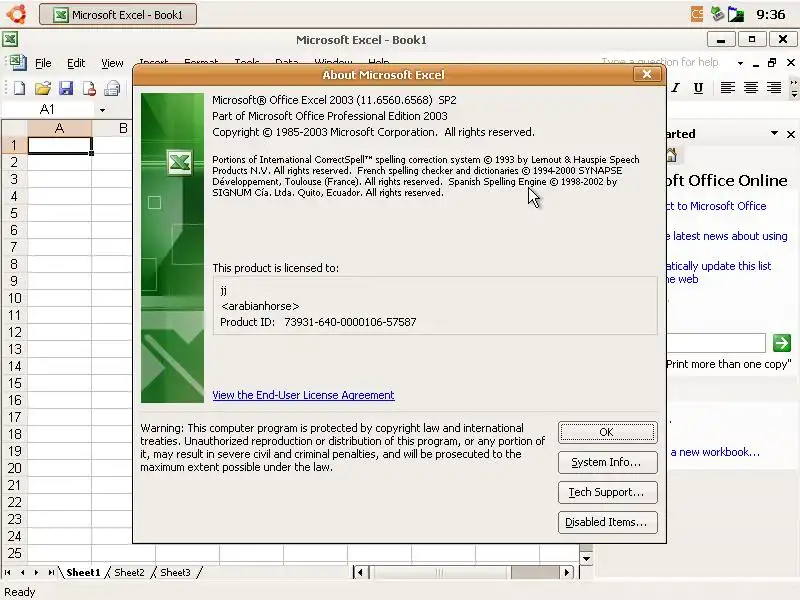Click the Ubuntu logo launcher icon
Image resolution: width=800 pixels, height=600 pixels.
pyautogui.click(x=17, y=14)
